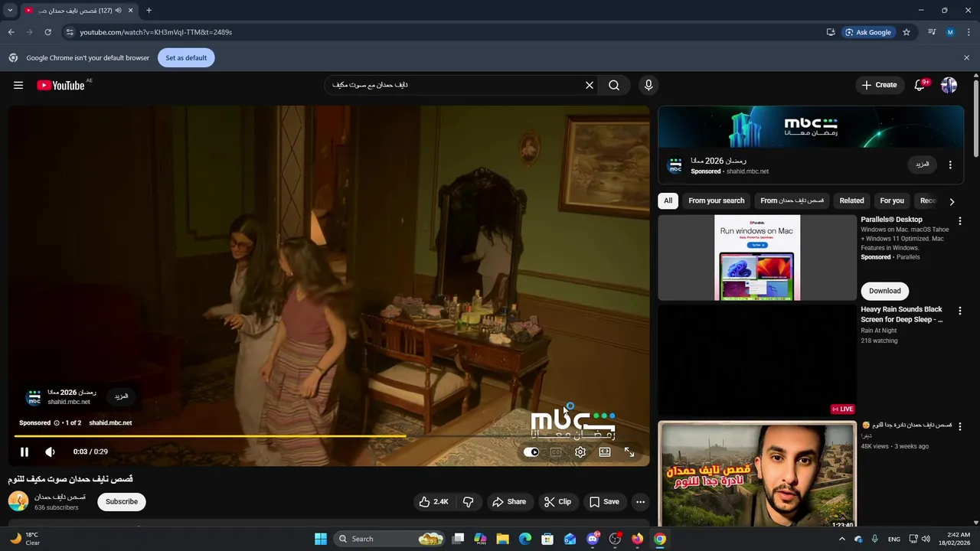
Task: Click المزيد button on video ad overlay
Action: (121, 396)
